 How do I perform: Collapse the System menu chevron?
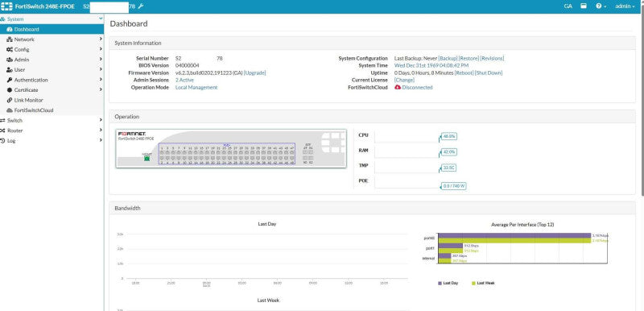click(101, 19)
